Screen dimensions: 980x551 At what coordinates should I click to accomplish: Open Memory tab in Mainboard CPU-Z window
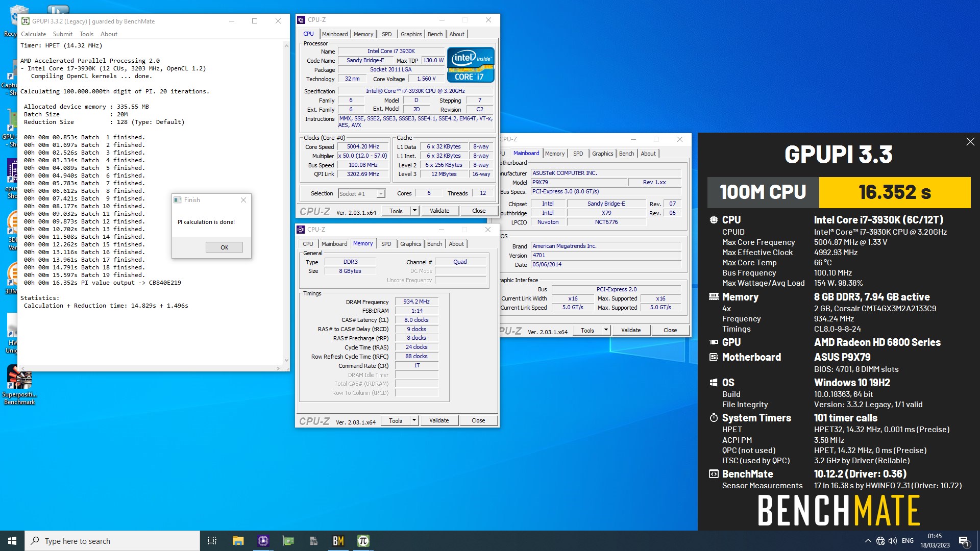[x=555, y=154]
